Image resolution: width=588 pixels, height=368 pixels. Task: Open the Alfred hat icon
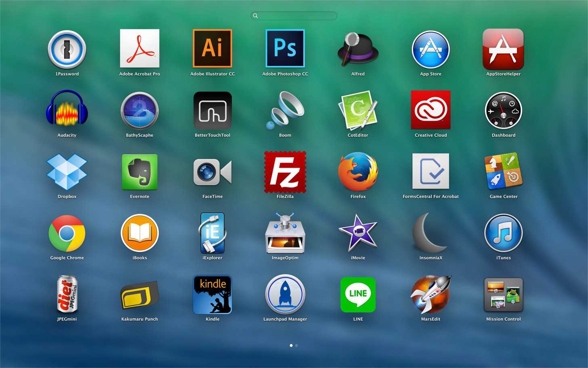click(358, 49)
